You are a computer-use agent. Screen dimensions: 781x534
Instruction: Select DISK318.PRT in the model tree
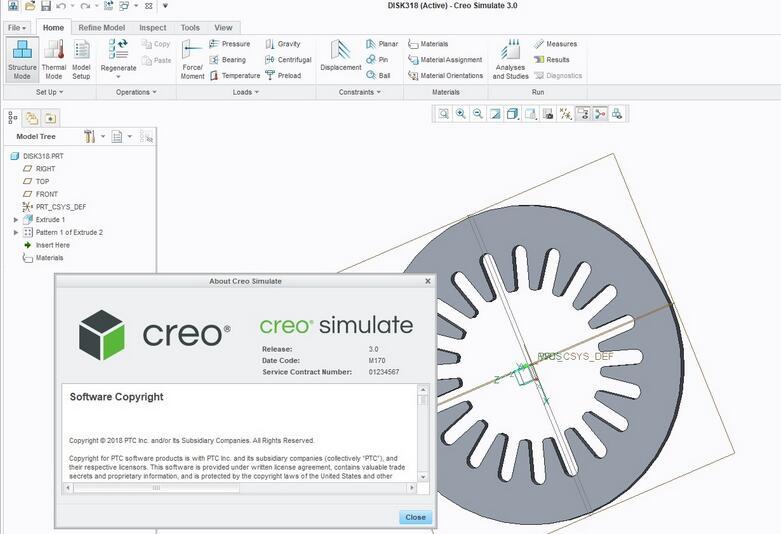coord(37,156)
